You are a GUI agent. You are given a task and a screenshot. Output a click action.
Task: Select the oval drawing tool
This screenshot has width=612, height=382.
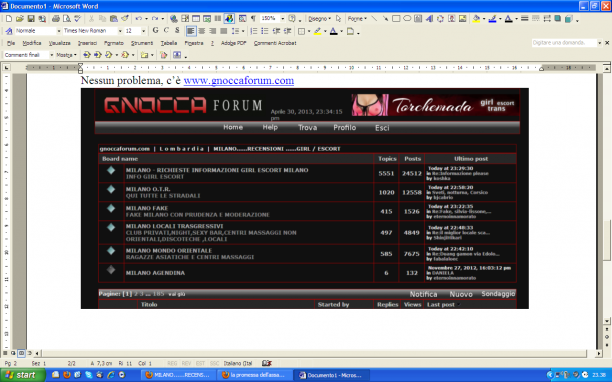click(x=407, y=18)
